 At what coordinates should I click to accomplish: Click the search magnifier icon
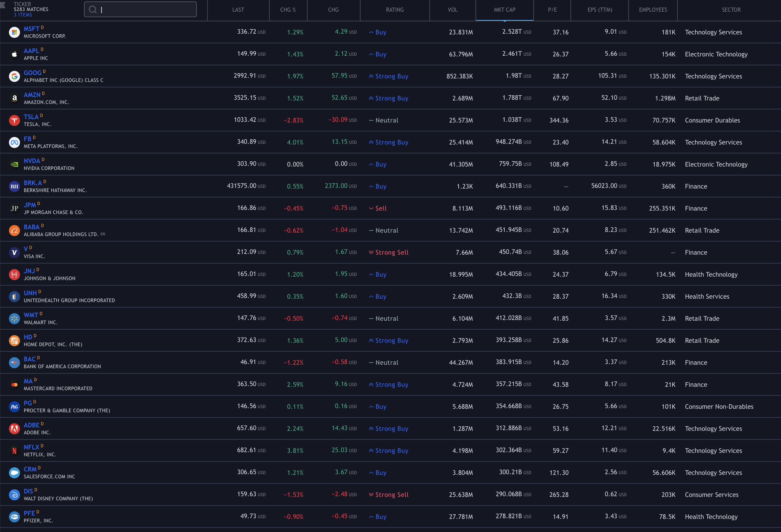93,10
